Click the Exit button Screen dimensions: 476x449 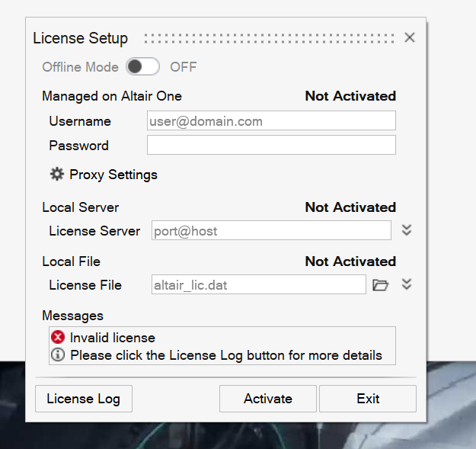click(368, 399)
